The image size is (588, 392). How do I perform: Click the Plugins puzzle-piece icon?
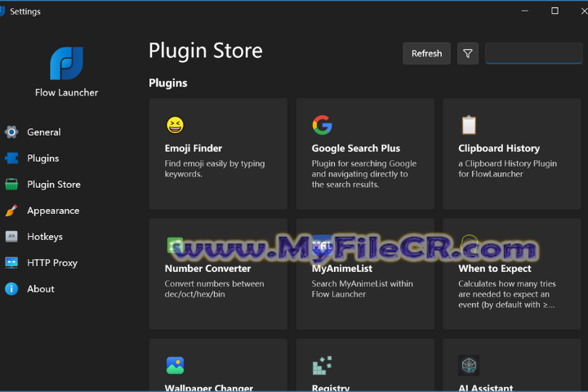(11, 158)
